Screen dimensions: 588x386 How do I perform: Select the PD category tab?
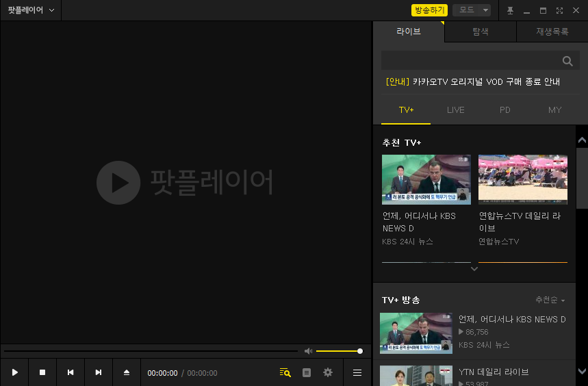(x=505, y=110)
